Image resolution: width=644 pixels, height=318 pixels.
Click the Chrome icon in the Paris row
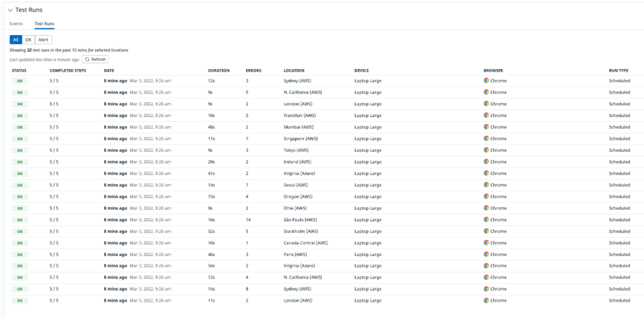(486, 254)
